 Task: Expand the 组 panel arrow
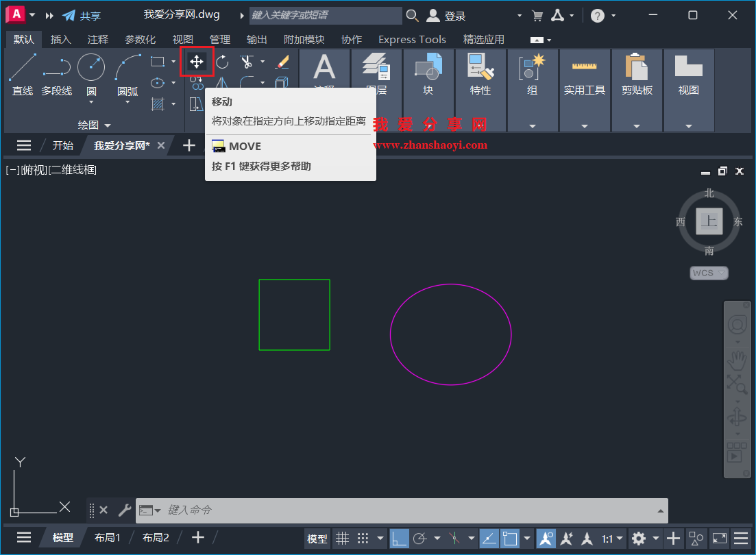[533, 126]
